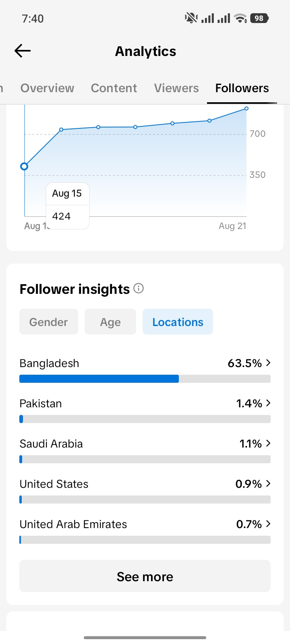Image resolution: width=290 pixels, height=644 pixels.
Task: Open the Viewers tab
Action: coord(176,88)
